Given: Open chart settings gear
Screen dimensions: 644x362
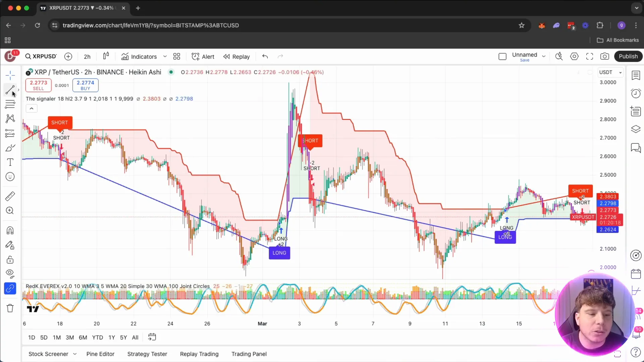Looking at the screenshot, I should 574,56.
